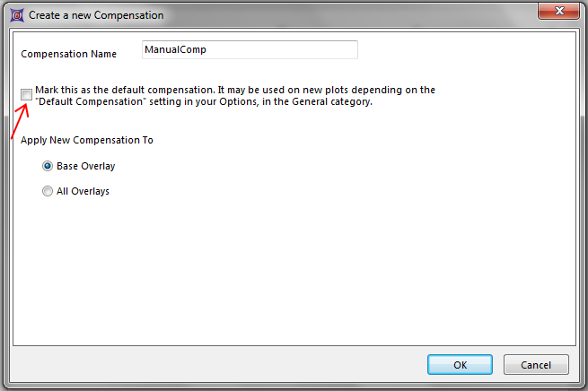Screen dimensions: 588x391
Task: Choose the All Overlays radio button
Action: pos(48,191)
